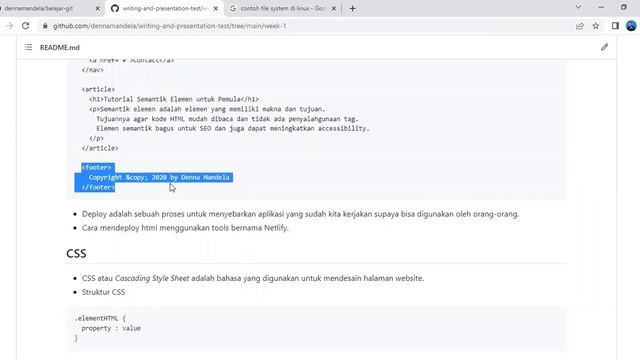This screenshot has width=640, height=360.
Task: Minimize the browser window
Action: [x=601, y=7]
